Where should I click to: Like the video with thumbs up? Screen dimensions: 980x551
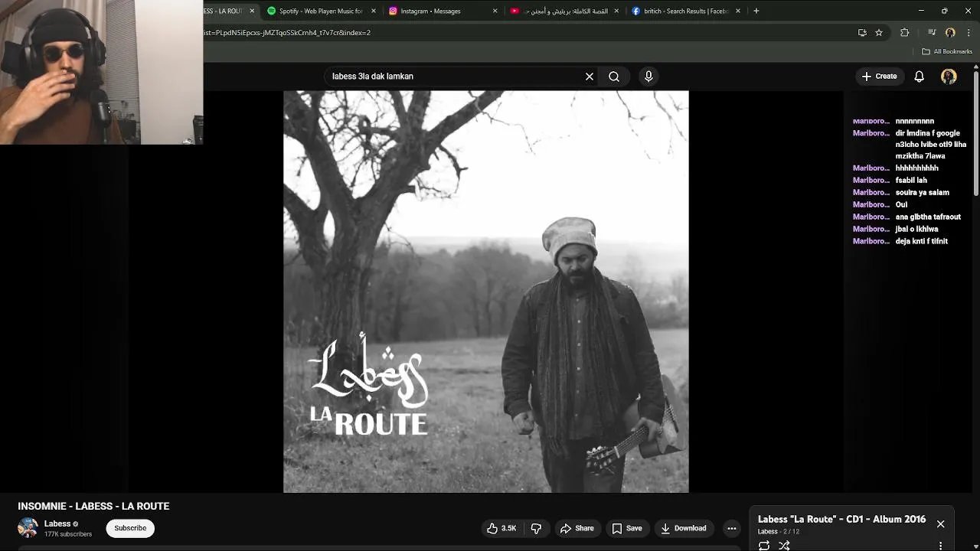(501, 528)
